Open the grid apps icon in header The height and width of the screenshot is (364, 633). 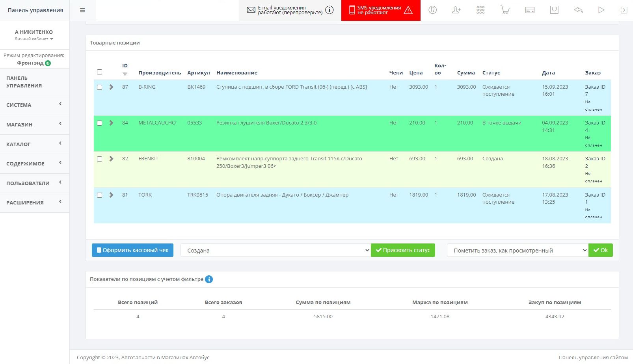[480, 10]
